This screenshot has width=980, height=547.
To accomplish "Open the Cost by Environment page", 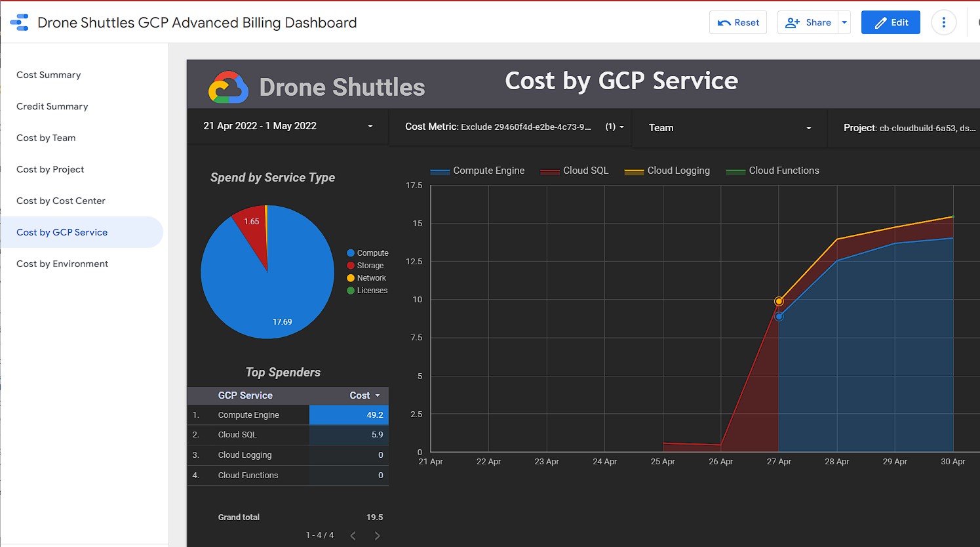I will point(62,264).
